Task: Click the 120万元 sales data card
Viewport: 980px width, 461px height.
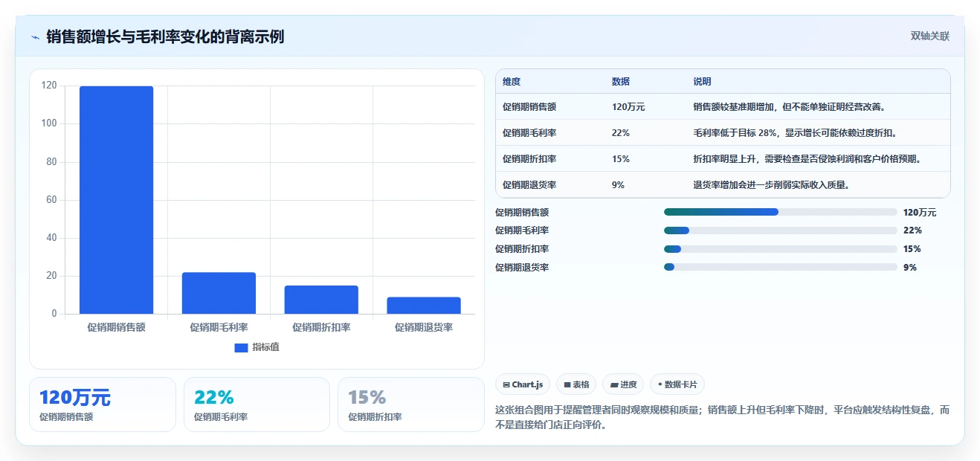Action: [x=103, y=404]
